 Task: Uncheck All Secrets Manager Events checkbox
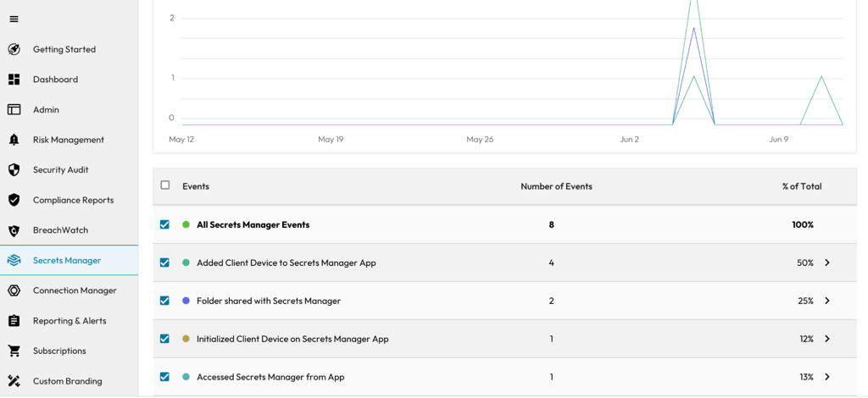[x=164, y=224]
